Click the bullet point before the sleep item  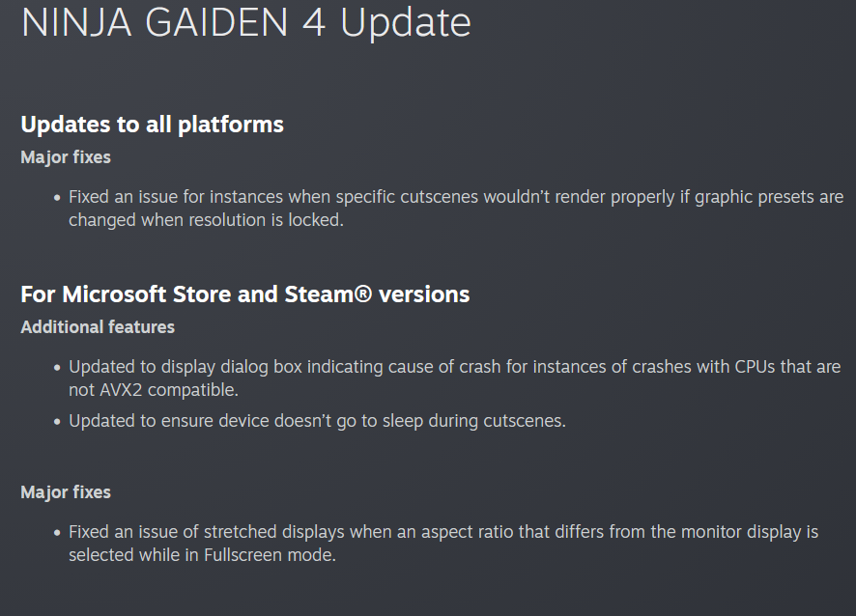coord(57,422)
